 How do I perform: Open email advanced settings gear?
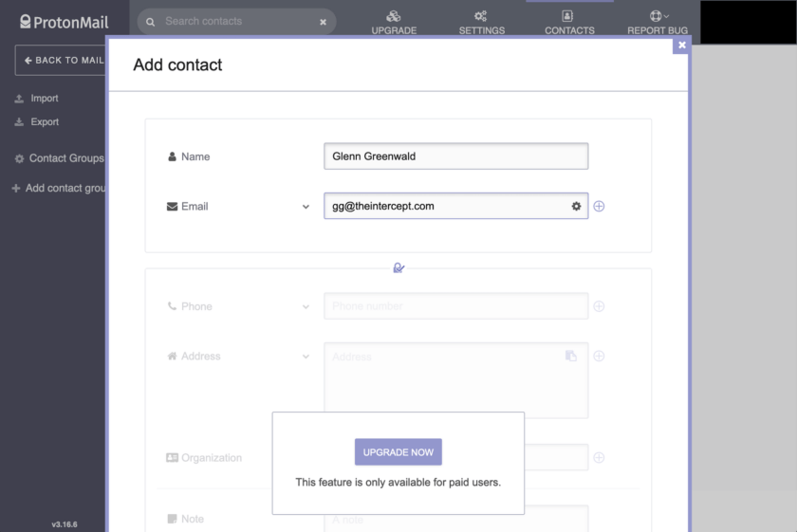pos(576,207)
